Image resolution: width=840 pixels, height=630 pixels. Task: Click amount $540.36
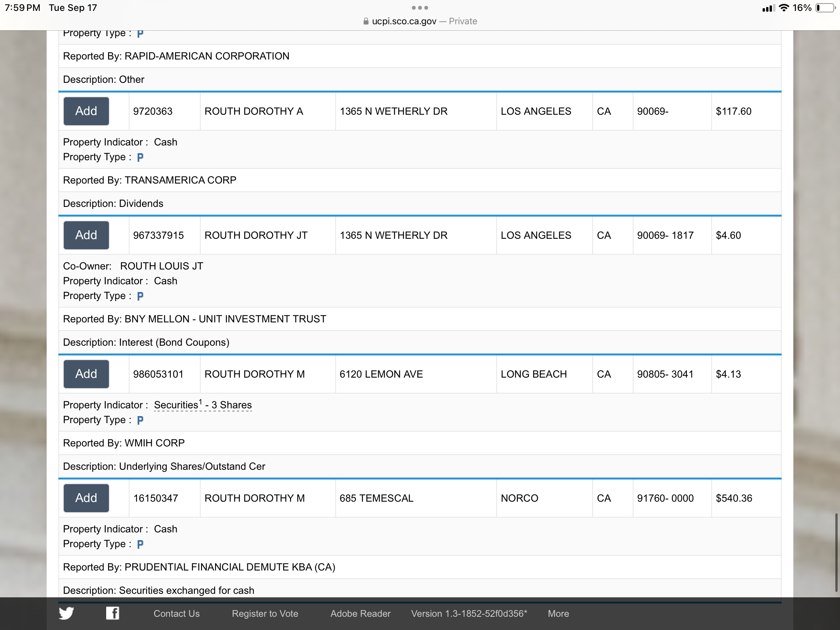(x=734, y=498)
